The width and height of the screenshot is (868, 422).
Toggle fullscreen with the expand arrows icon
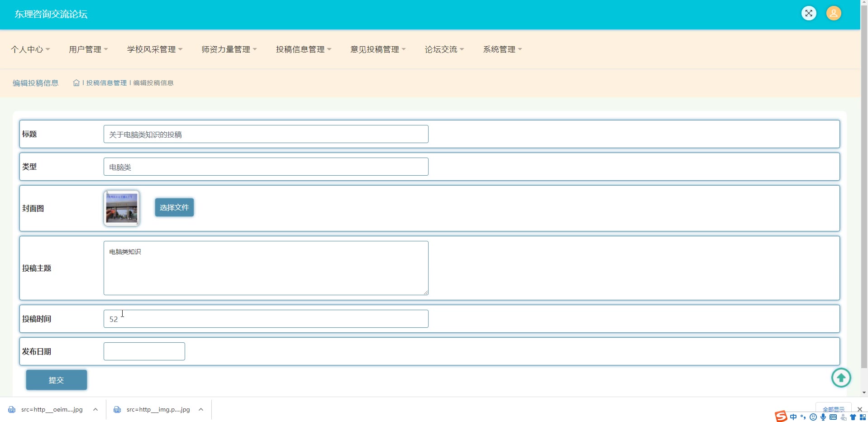[x=809, y=13]
